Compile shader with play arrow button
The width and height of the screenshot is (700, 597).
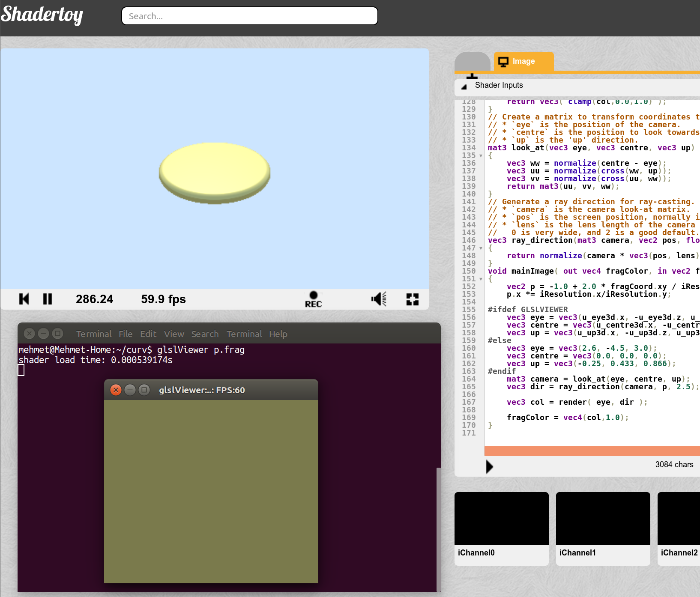click(490, 466)
